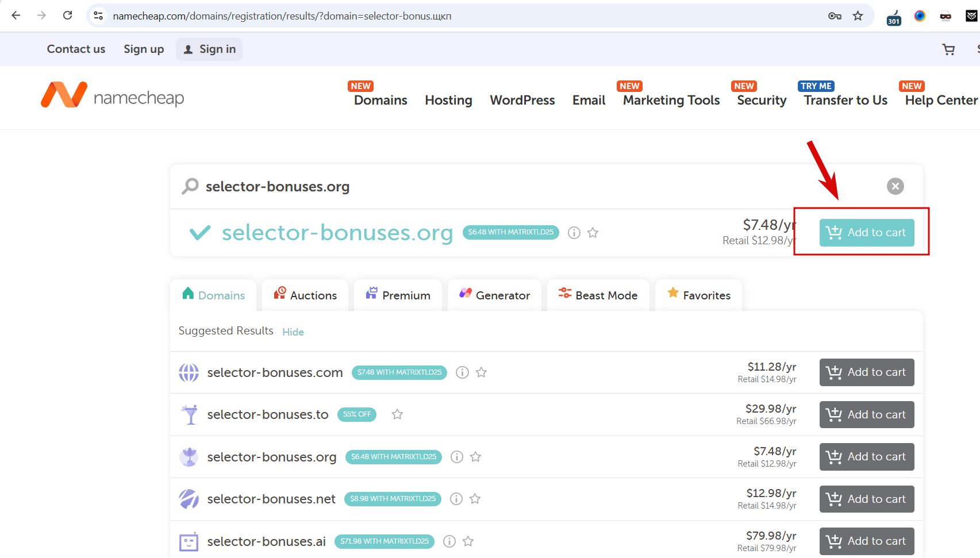Star selector-bonuses.com as a favorite

481,372
